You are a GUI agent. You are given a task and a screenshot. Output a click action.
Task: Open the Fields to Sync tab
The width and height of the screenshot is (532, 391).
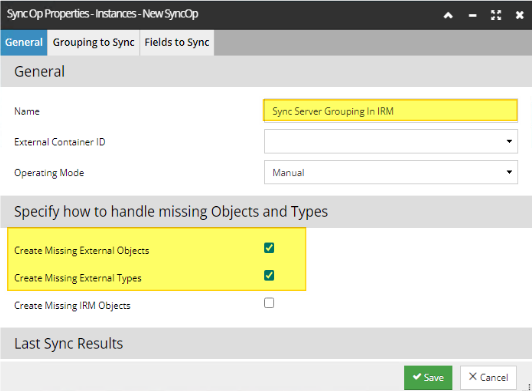177,42
